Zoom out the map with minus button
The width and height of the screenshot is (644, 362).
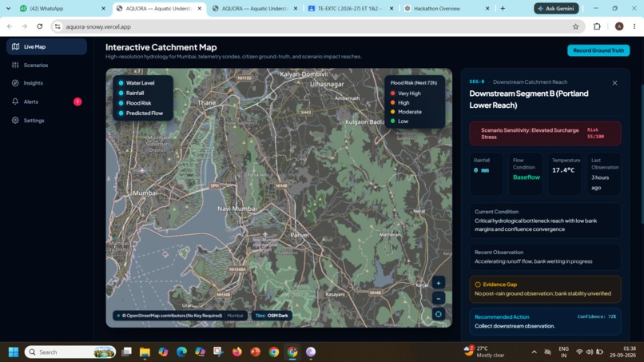click(x=438, y=299)
